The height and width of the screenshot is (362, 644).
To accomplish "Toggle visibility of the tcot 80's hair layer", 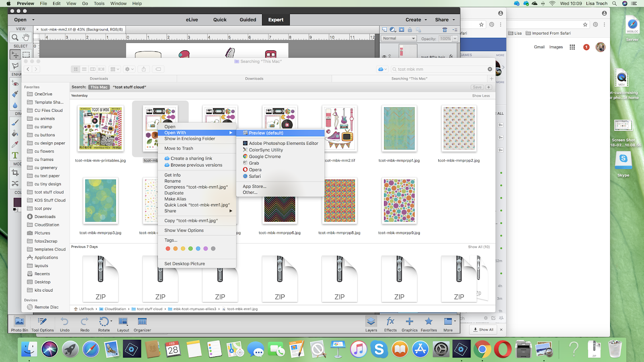I will [x=384, y=57].
